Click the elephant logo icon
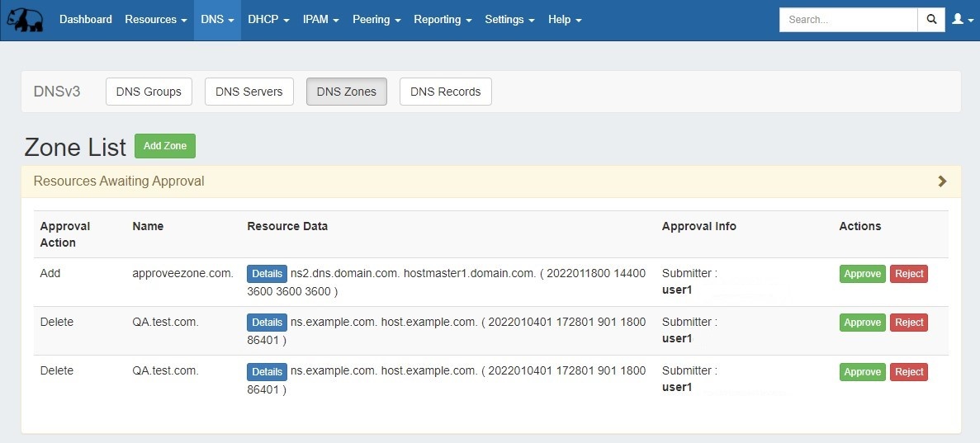 tap(25, 20)
